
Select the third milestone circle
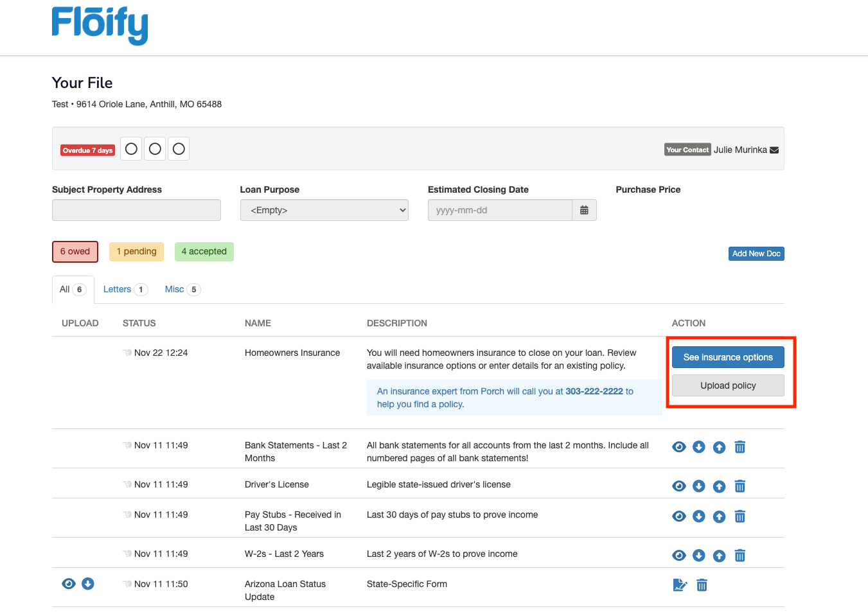179,149
